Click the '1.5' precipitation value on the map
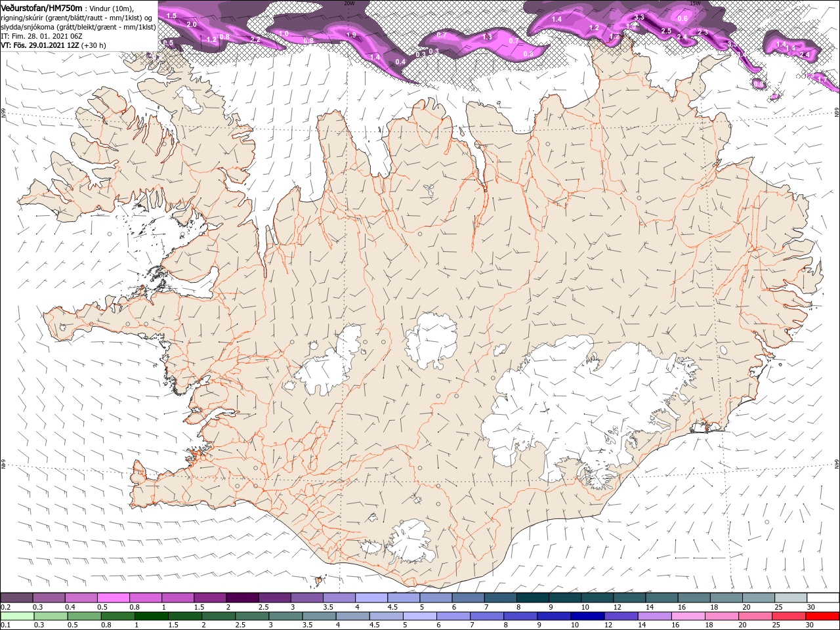Image resolution: width=840 pixels, height=630 pixels. (172, 15)
